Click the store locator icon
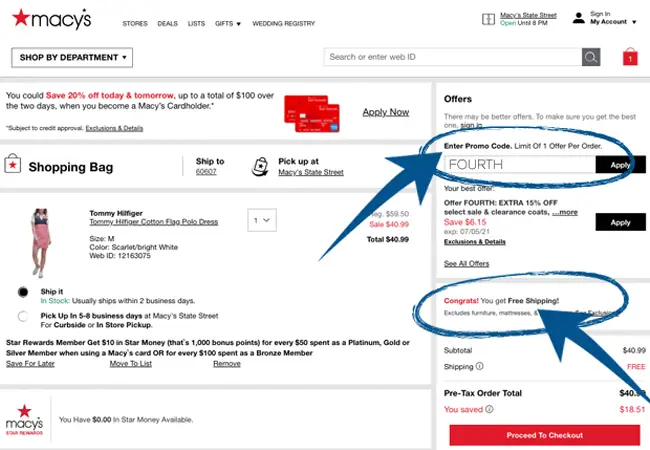 coord(488,18)
